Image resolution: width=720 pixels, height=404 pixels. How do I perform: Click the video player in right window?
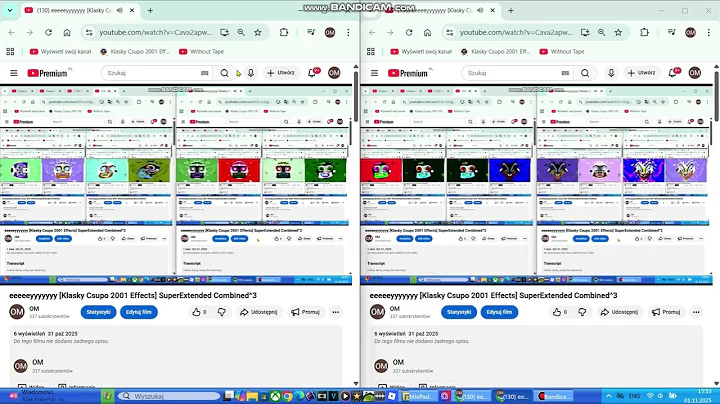click(536, 185)
